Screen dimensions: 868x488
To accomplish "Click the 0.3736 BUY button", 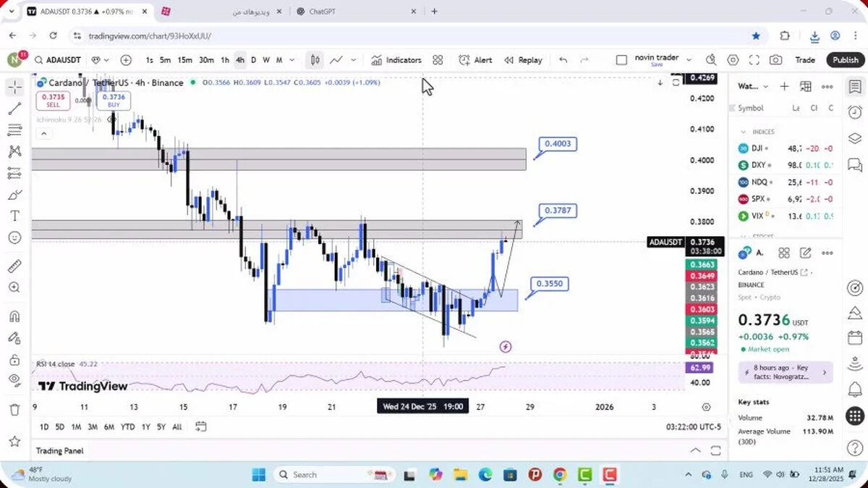I will pos(114,101).
